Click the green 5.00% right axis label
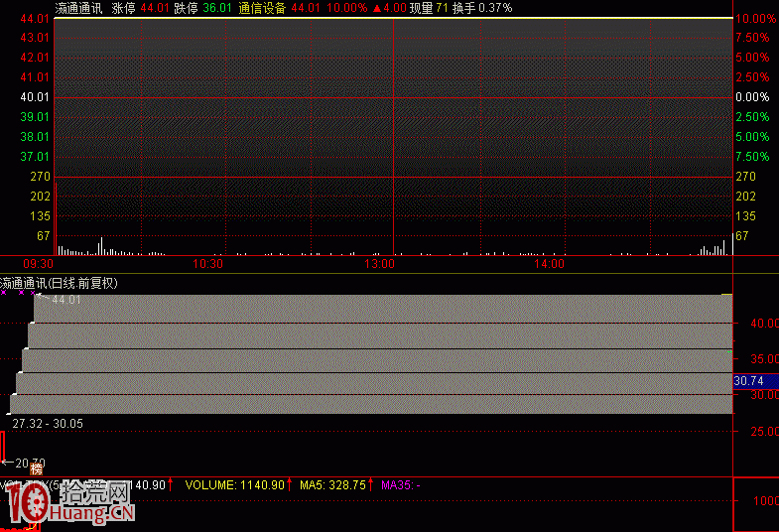 (752, 137)
